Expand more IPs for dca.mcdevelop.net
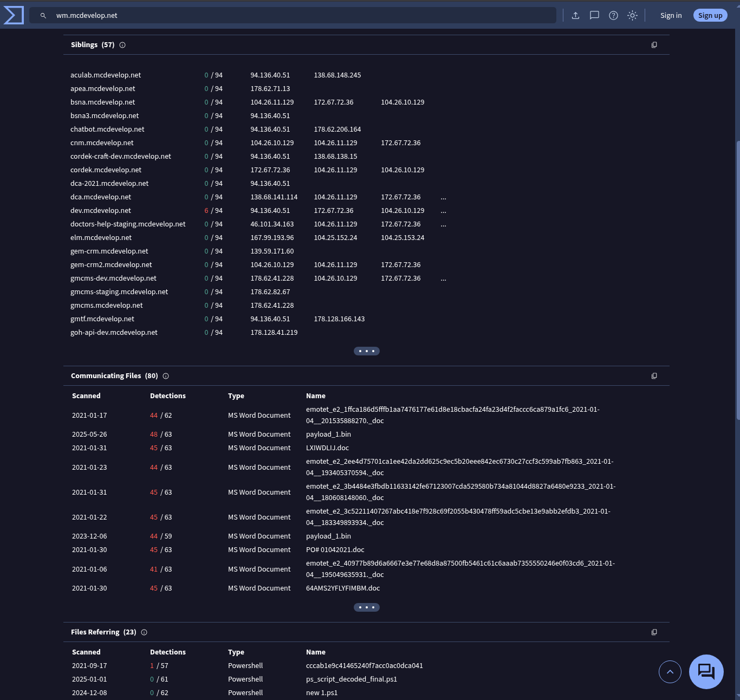Viewport: 740px width, 700px height. point(444,197)
